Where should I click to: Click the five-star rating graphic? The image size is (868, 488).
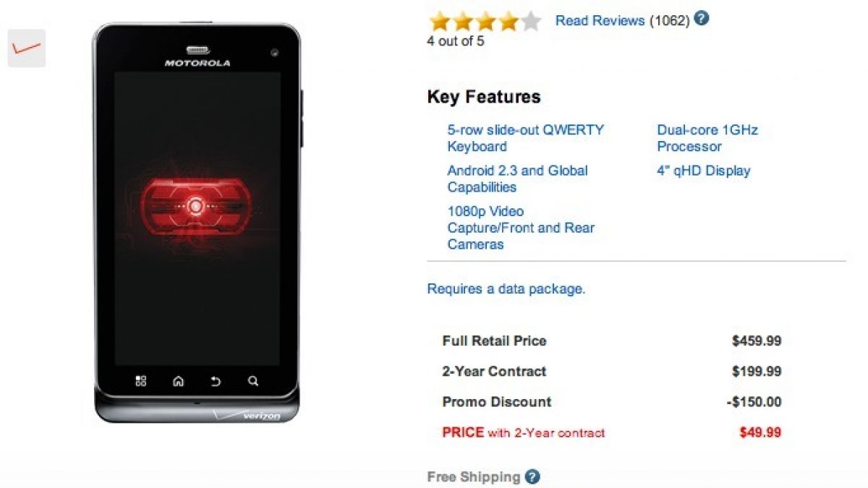click(484, 22)
